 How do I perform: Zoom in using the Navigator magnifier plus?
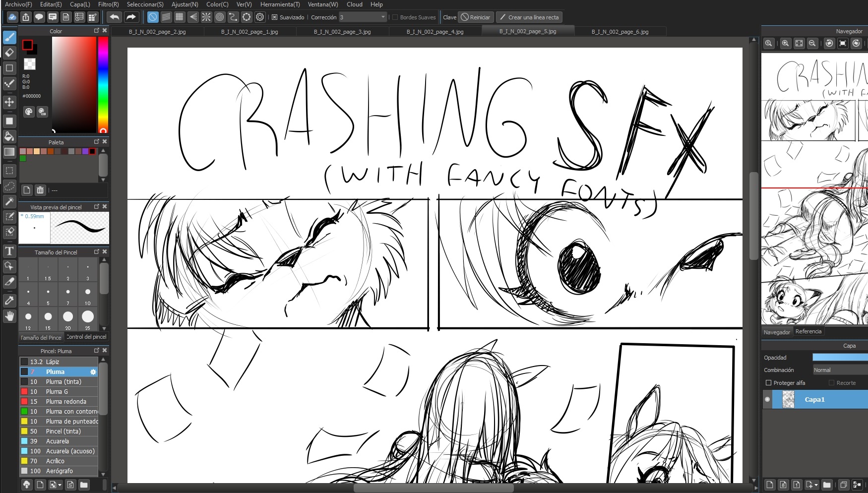(x=785, y=43)
